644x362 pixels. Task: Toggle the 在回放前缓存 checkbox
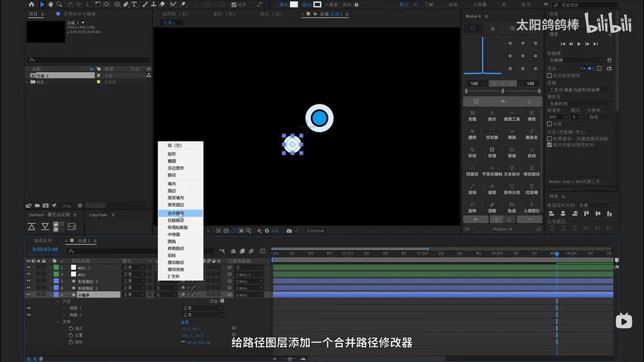pyautogui.click(x=549, y=75)
